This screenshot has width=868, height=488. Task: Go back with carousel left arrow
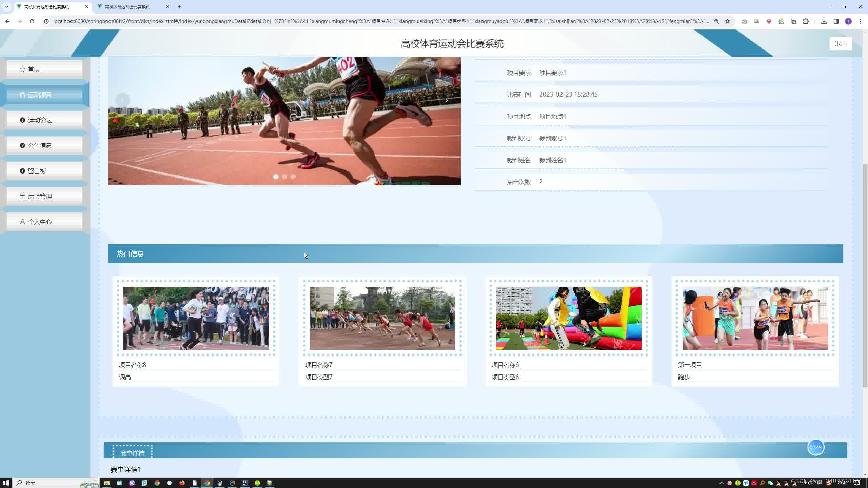(x=123, y=100)
